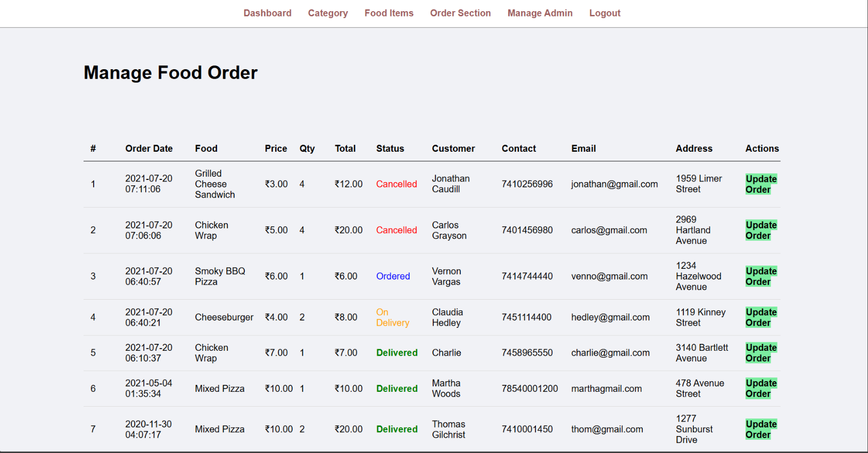Click the Price column header

276,149
